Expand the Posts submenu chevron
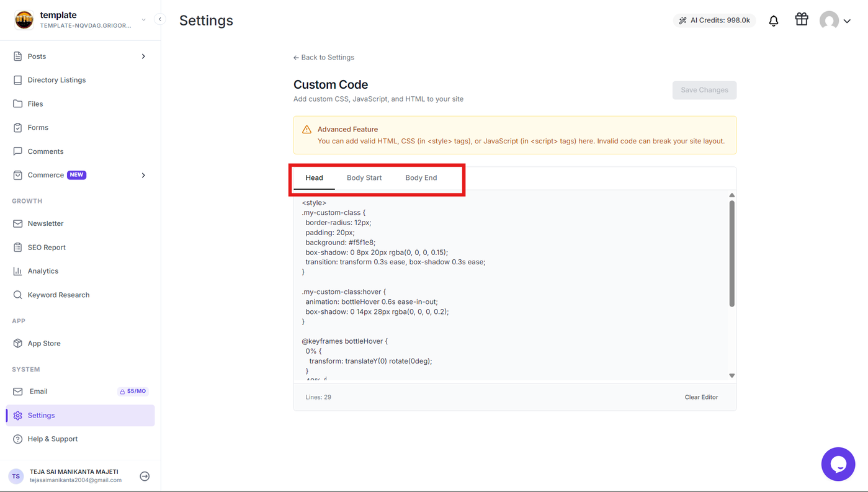This screenshot has height=492, width=868. coord(143,56)
